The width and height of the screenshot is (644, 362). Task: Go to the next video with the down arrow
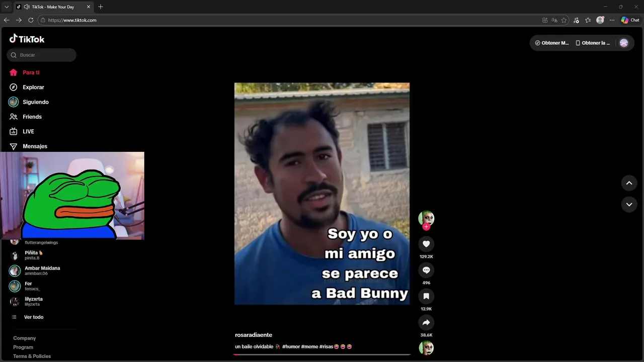[629, 205]
